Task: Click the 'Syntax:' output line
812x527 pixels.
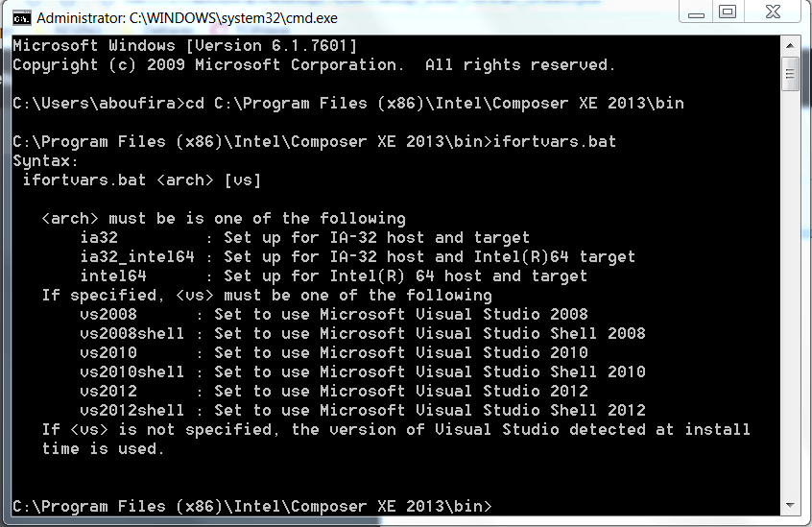Action: pyautogui.click(x=46, y=160)
